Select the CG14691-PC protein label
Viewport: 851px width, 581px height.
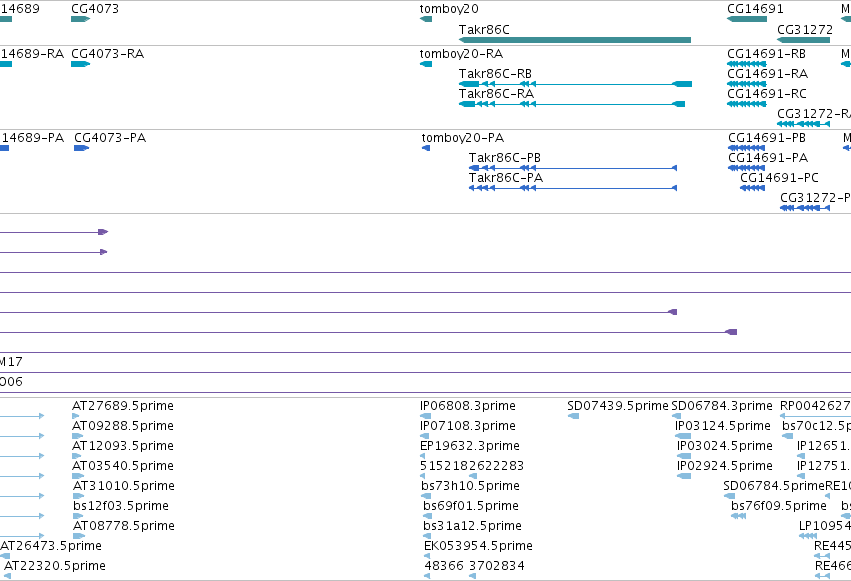[x=779, y=178]
